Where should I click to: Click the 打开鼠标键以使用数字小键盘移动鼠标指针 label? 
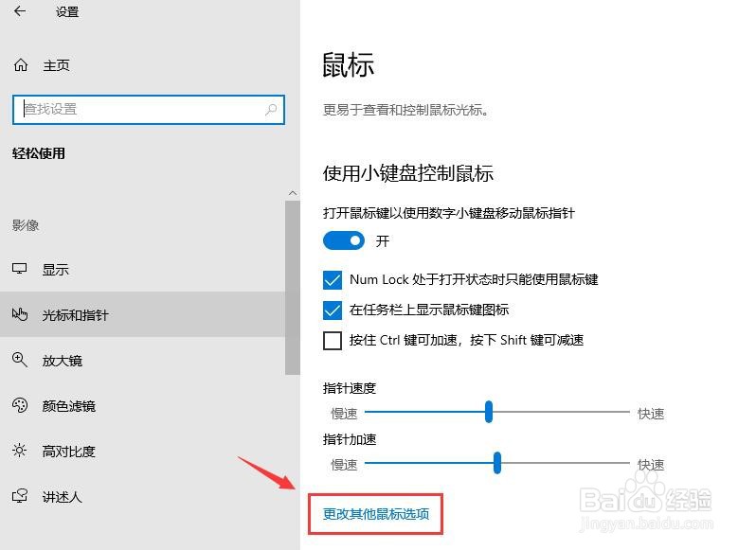449,213
